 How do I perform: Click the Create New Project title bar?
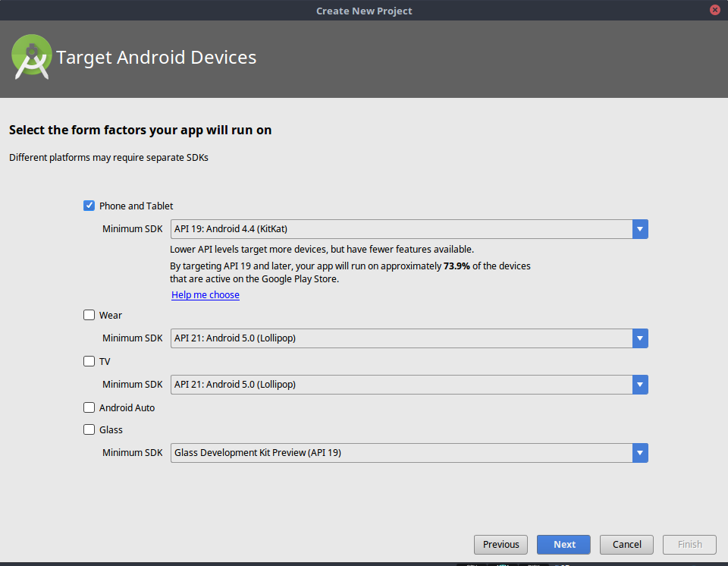click(364, 10)
